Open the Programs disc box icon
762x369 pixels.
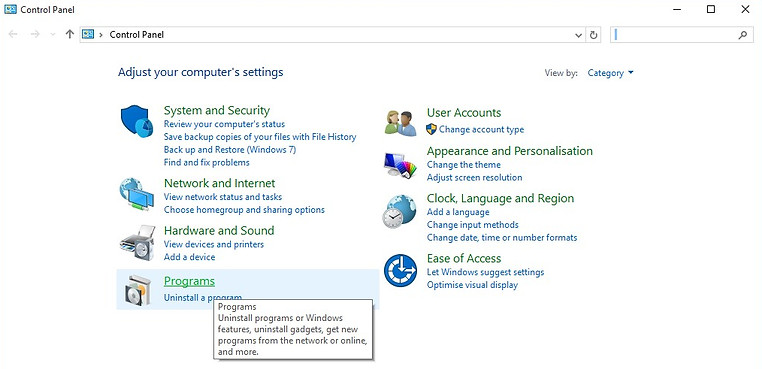135,290
